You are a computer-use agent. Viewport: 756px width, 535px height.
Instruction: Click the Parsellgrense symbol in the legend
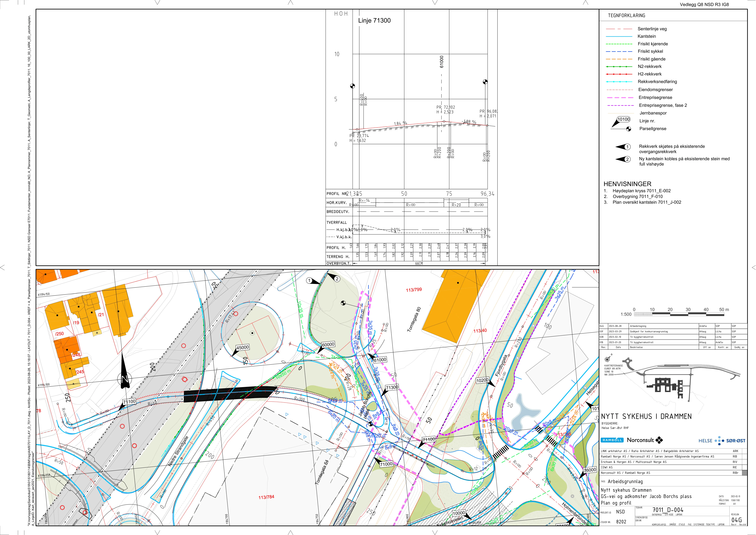click(x=621, y=129)
